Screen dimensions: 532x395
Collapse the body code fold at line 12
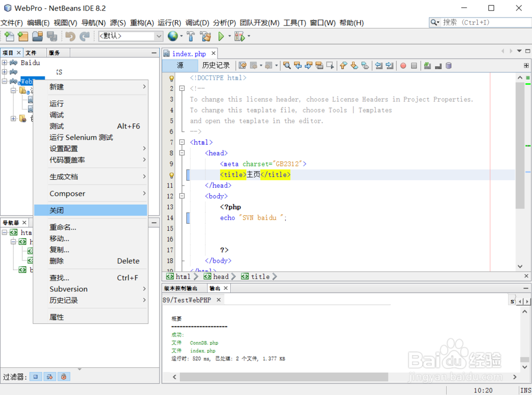(x=182, y=196)
